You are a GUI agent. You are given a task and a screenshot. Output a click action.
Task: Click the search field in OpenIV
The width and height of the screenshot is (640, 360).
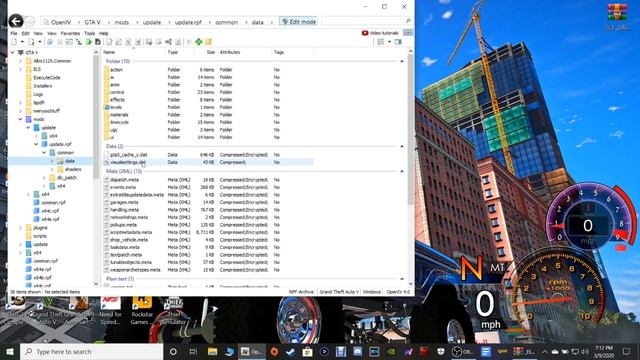[362, 20]
